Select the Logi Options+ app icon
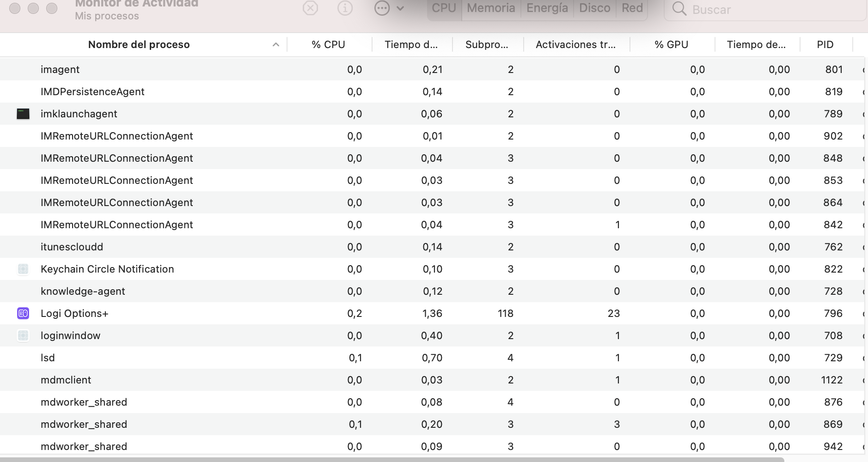 point(23,313)
